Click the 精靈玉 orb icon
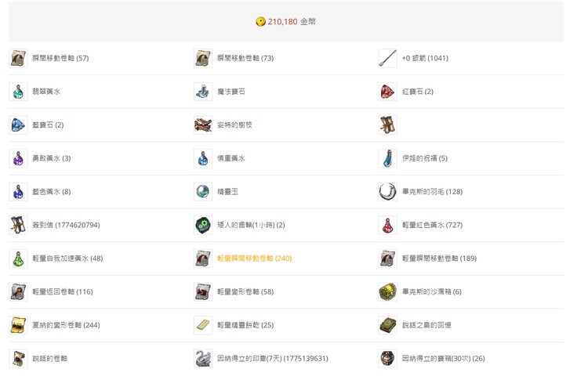This screenshot has width=588, height=376. pos(203,192)
